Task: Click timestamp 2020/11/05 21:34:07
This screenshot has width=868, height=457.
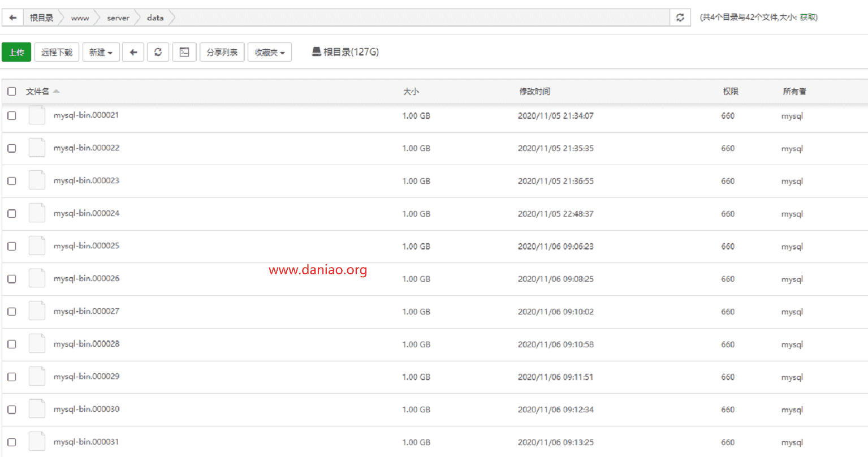Action: (x=556, y=116)
